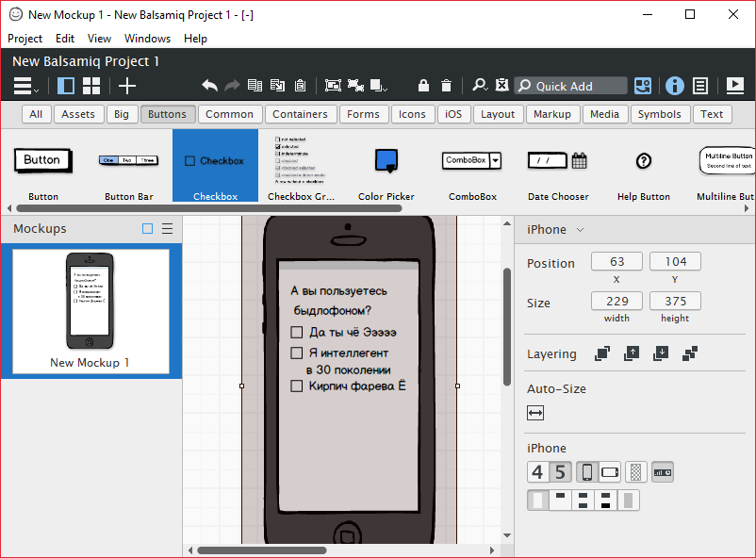Select the iOS library category
The width and height of the screenshot is (756, 558).
click(452, 114)
